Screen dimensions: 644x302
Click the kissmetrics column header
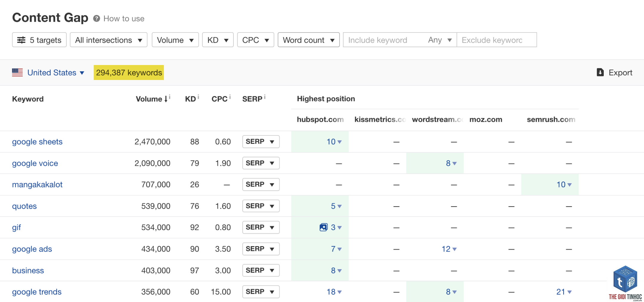(x=380, y=119)
